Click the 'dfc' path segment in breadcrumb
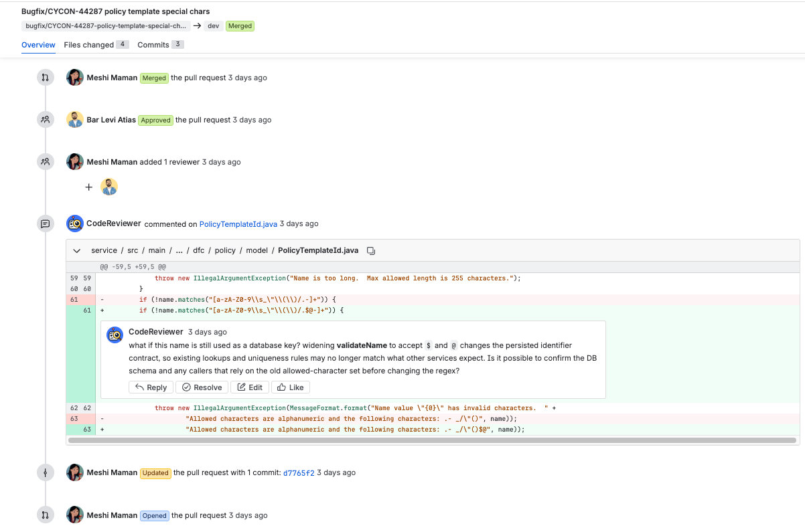805x532 pixels. coord(199,250)
